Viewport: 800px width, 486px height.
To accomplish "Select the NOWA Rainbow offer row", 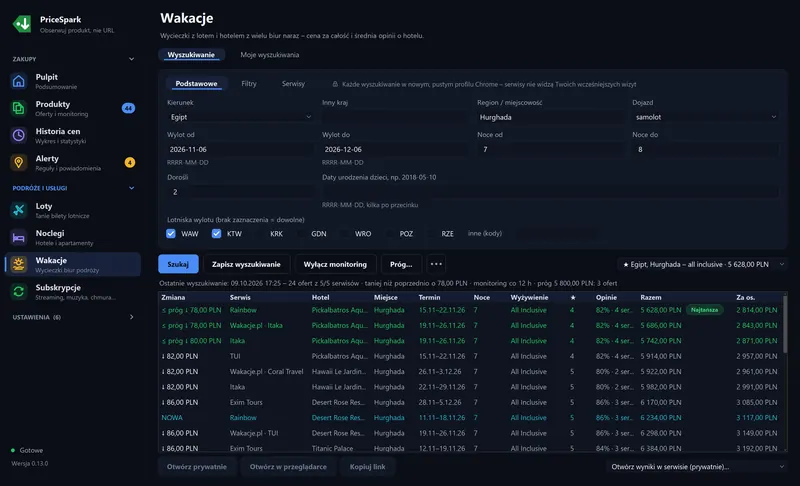I will [470, 418].
